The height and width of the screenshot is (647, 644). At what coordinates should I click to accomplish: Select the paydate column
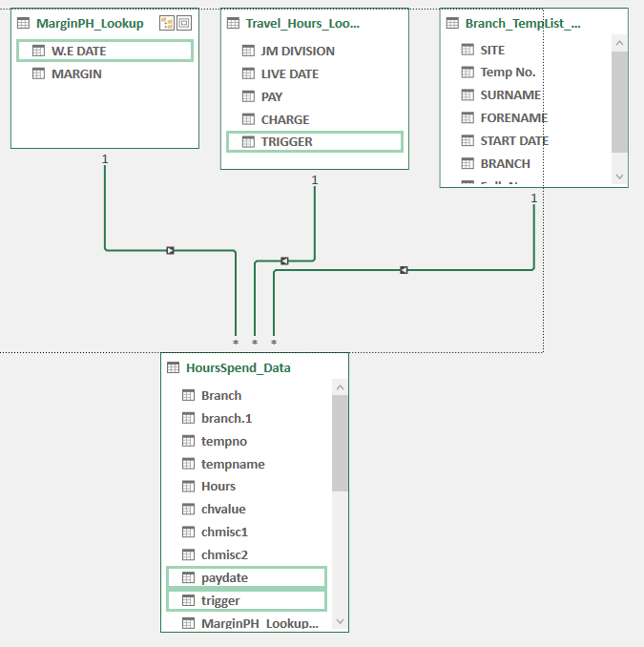pos(247,577)
